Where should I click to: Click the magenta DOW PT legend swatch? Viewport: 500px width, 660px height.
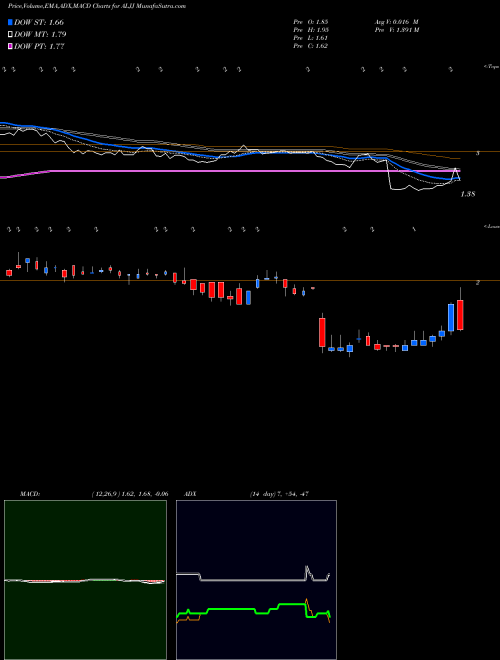pos(11,46)
